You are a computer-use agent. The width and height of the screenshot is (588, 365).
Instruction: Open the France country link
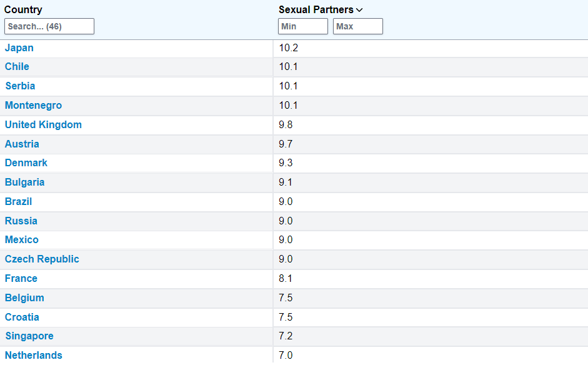[21, 279]
